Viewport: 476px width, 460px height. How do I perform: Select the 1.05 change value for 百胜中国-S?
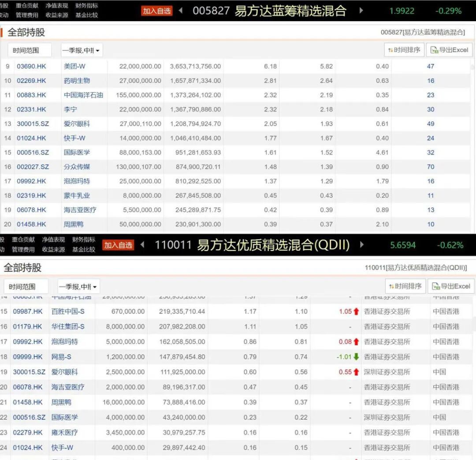click(346, 311)
